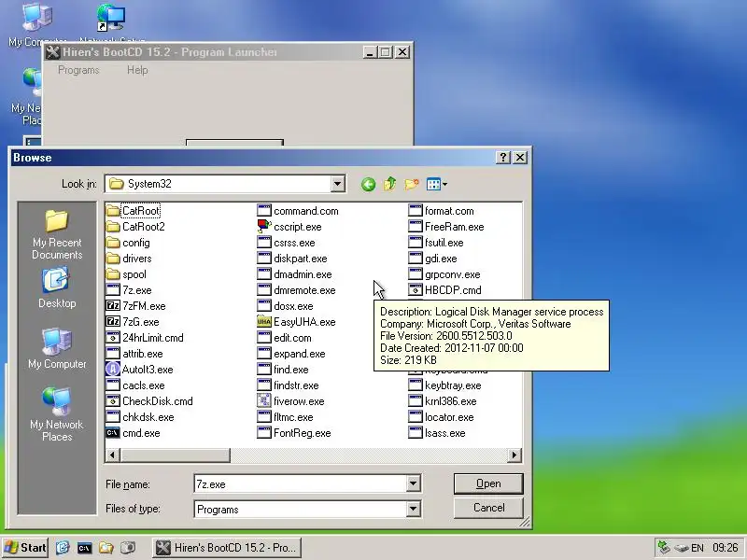Select fiverow.exe file

[x=291, y=401]
